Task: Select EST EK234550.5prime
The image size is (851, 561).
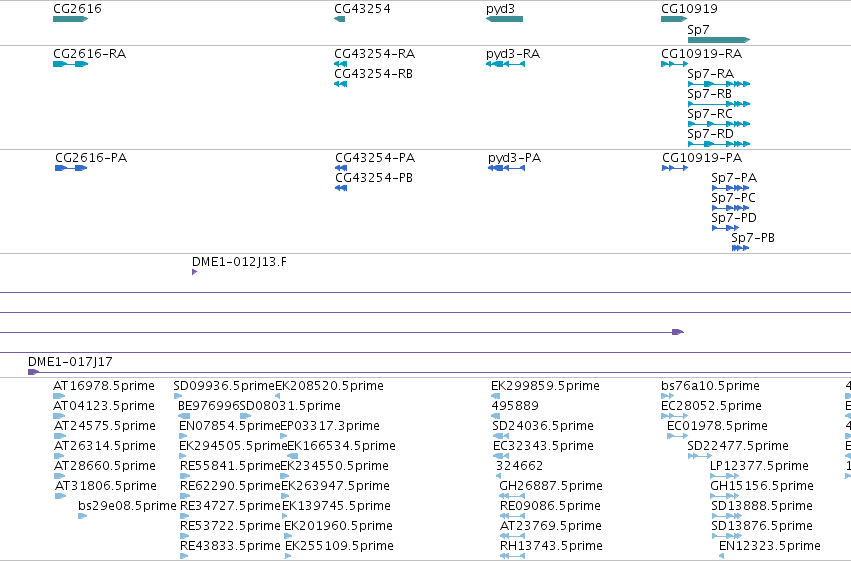Action: (284, 476)
